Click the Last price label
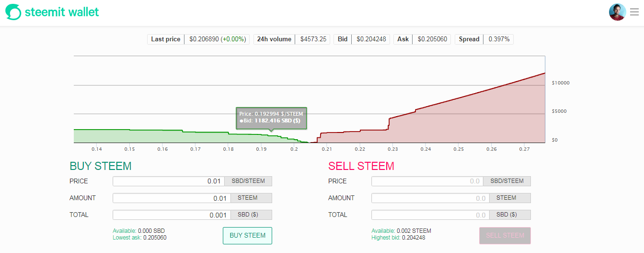644x253 pixels. [x=166, y=39]
